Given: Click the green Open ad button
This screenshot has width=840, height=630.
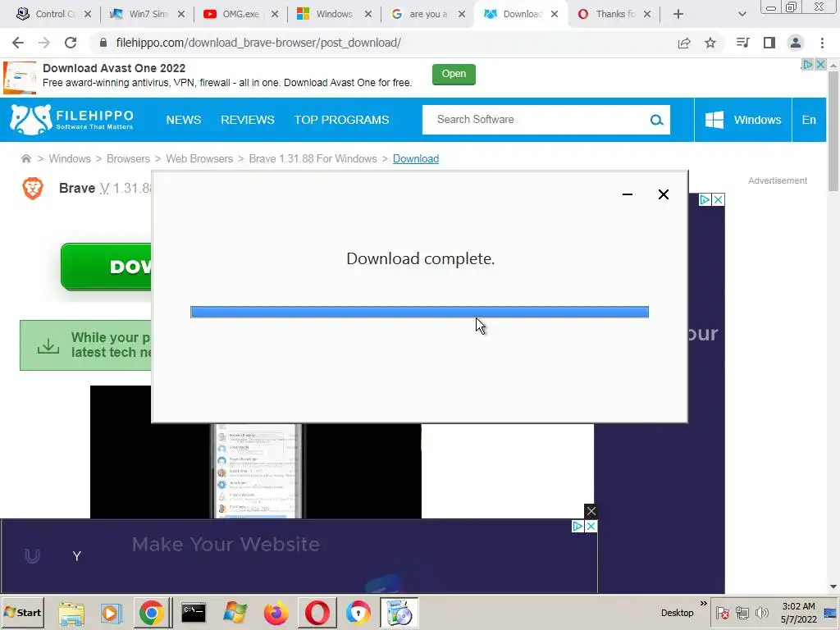Looking at the screenshot, I should tap(454, 74).
